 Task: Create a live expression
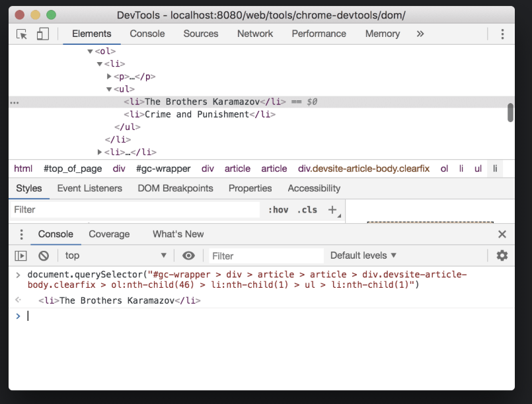[x=188, y=255]
